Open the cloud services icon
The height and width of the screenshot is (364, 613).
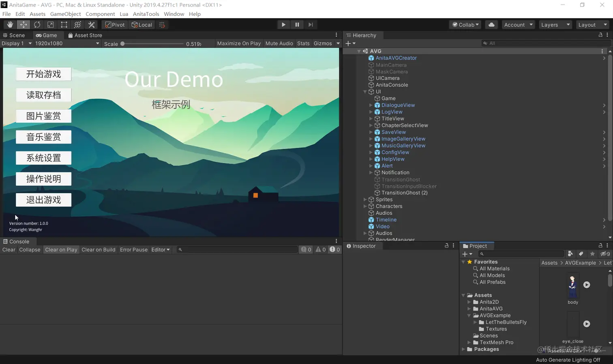(x=491, y=25)
